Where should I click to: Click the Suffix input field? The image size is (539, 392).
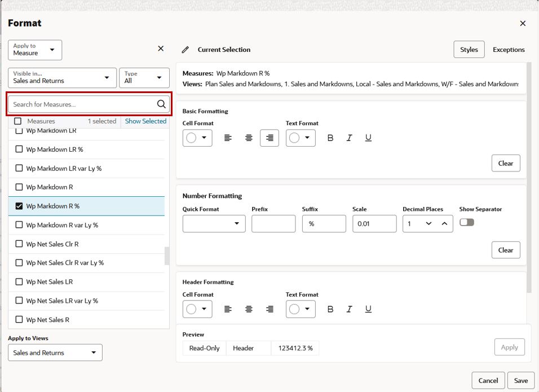[324, 224]
